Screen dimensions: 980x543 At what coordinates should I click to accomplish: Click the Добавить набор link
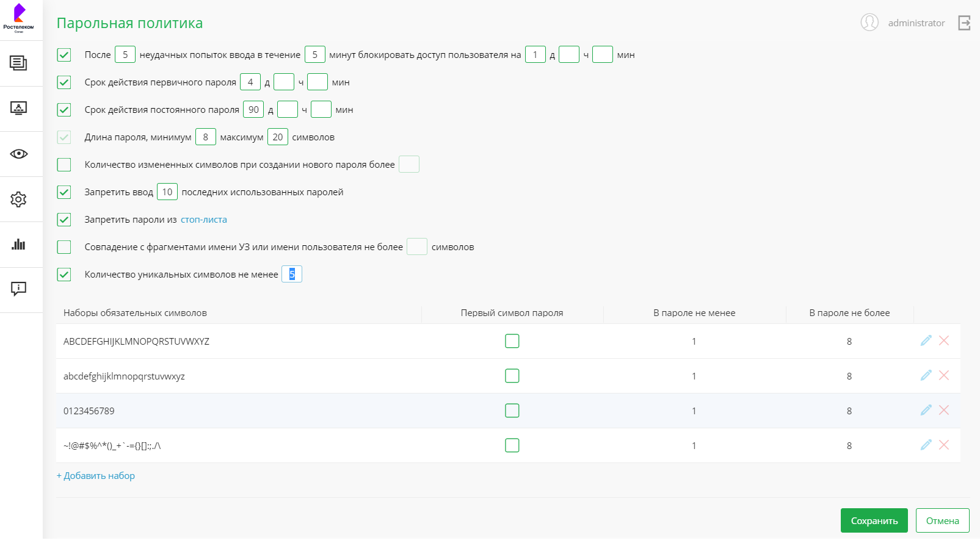(96, 476)
